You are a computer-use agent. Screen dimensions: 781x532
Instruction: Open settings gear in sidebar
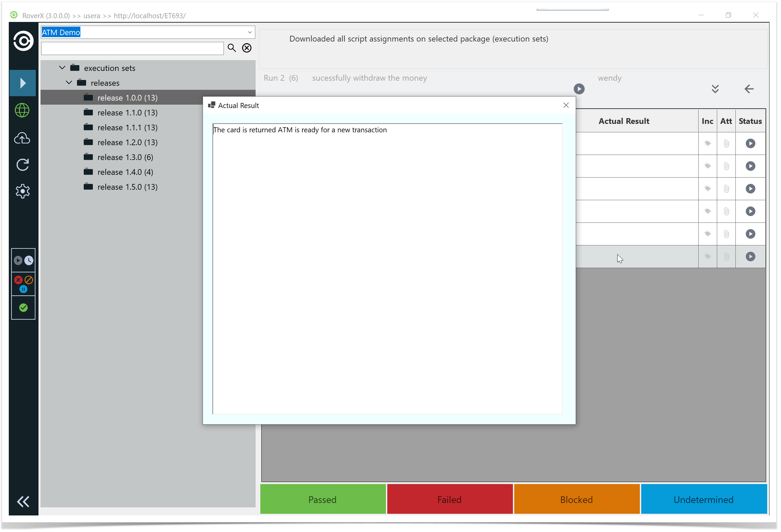tap(23, 191)
